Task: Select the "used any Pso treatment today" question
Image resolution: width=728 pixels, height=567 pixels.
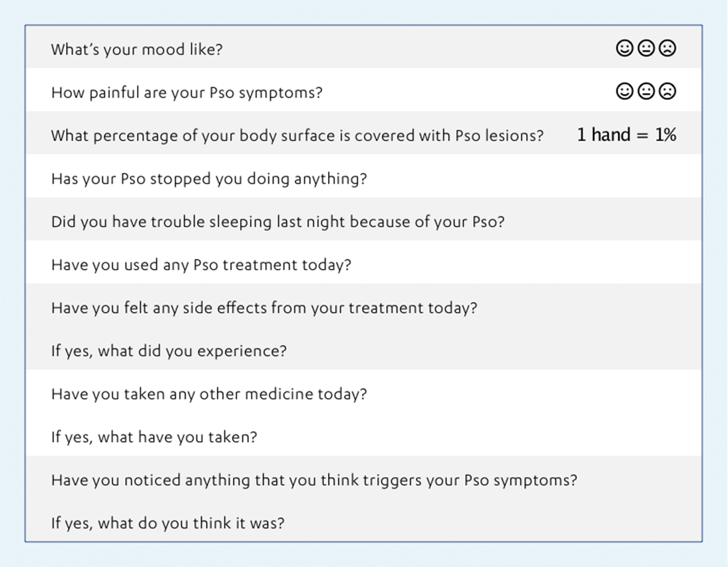Action: pyautogui.click(x=201, y=265)
